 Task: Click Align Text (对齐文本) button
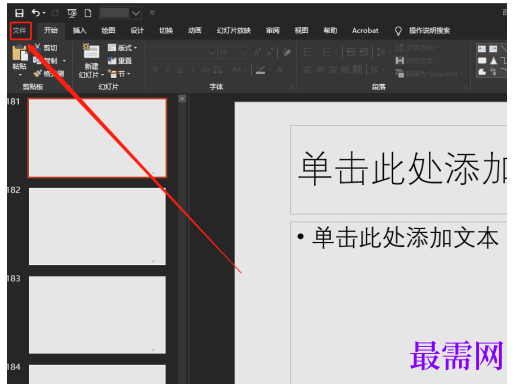417,61
